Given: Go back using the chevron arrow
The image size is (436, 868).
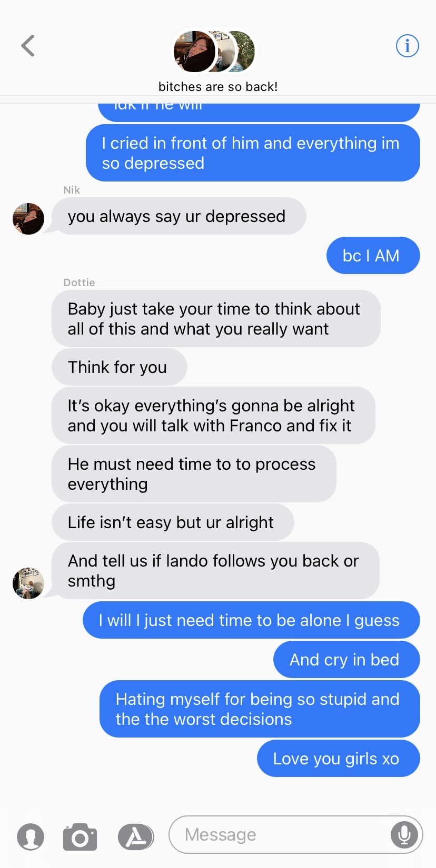Looking at the screenshot, I should [28, 46].
